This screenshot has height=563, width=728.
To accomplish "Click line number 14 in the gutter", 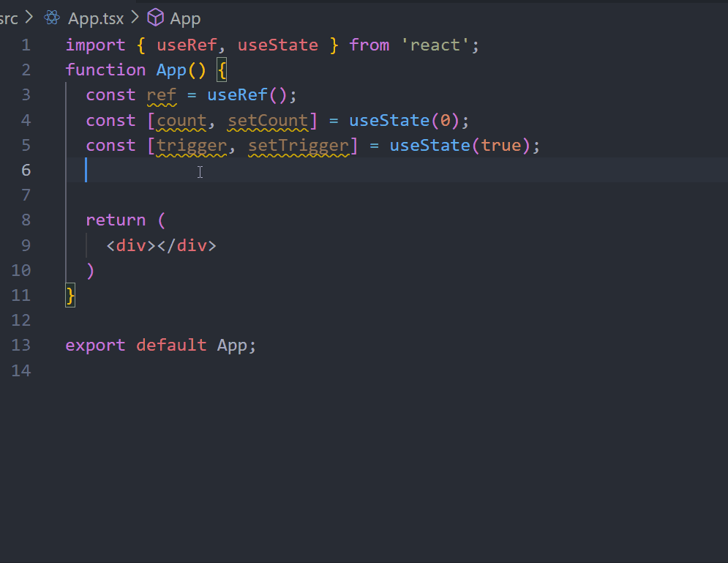I will (x=21, y=370).
